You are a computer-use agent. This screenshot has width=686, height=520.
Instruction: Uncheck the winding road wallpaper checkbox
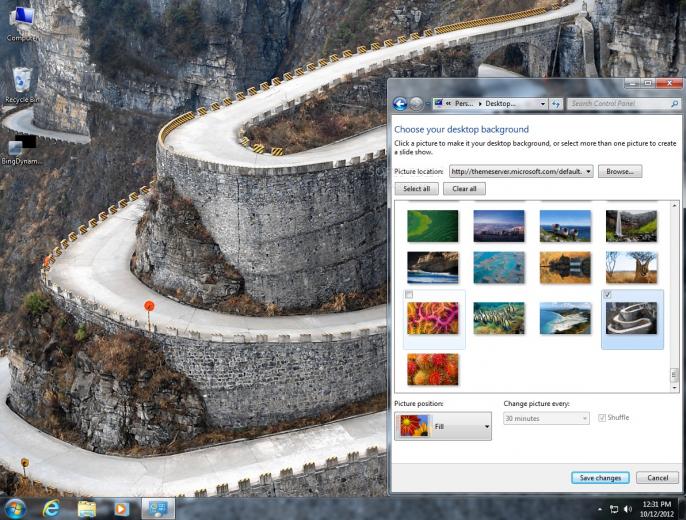607,295
